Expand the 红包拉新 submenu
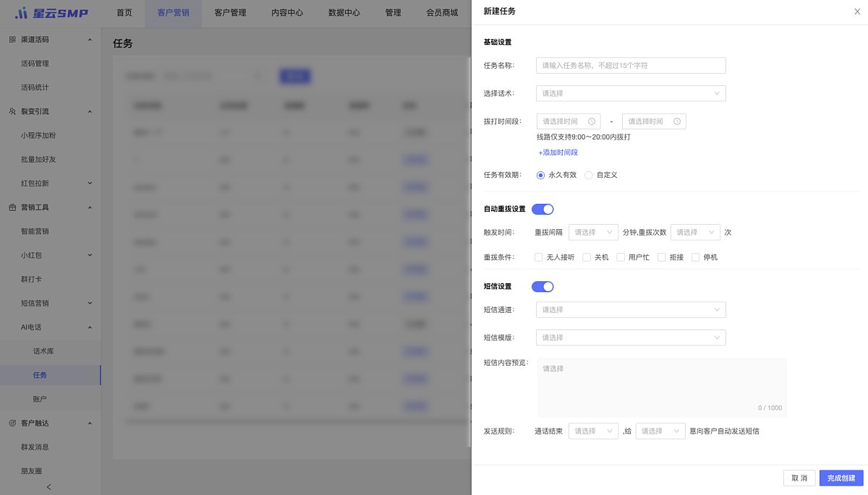Viewport: 868px width, 495px height. click(x=90, y=183)
